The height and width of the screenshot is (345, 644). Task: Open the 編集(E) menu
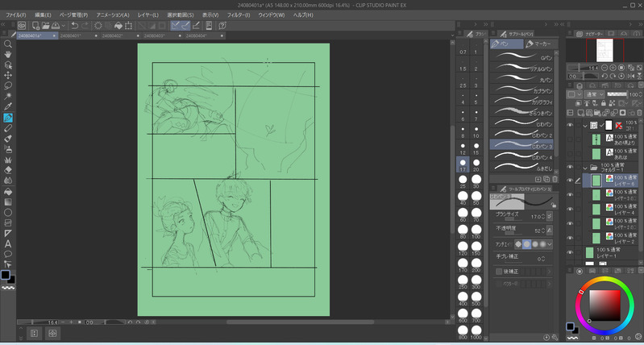click(44, 15)
